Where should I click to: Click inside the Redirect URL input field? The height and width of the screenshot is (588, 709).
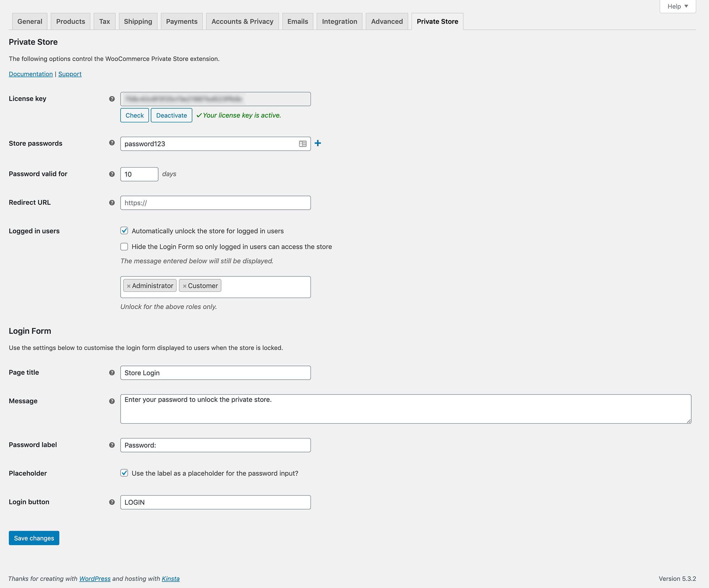(215, 203)
